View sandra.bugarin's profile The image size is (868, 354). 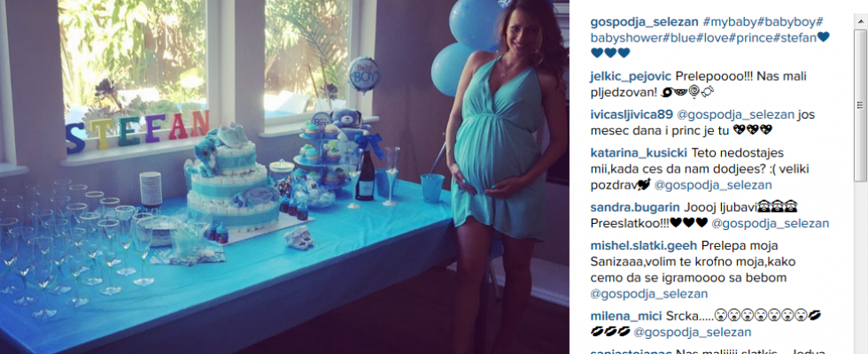[x=634, y=207]
